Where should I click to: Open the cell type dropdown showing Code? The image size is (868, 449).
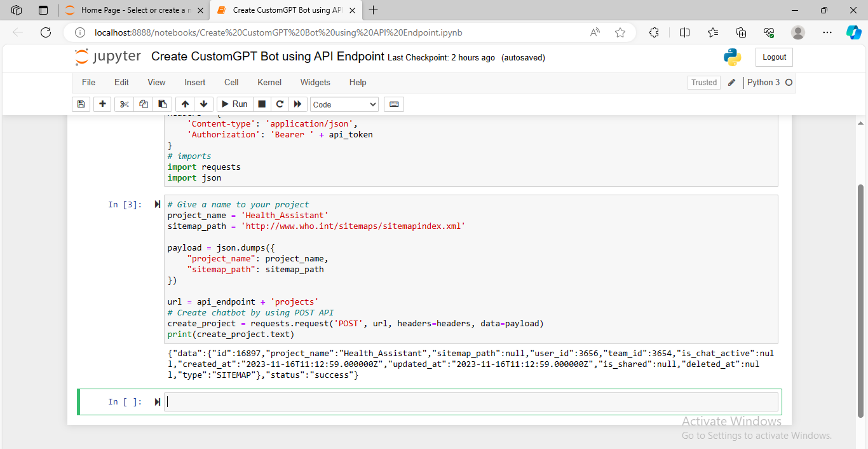344,104
